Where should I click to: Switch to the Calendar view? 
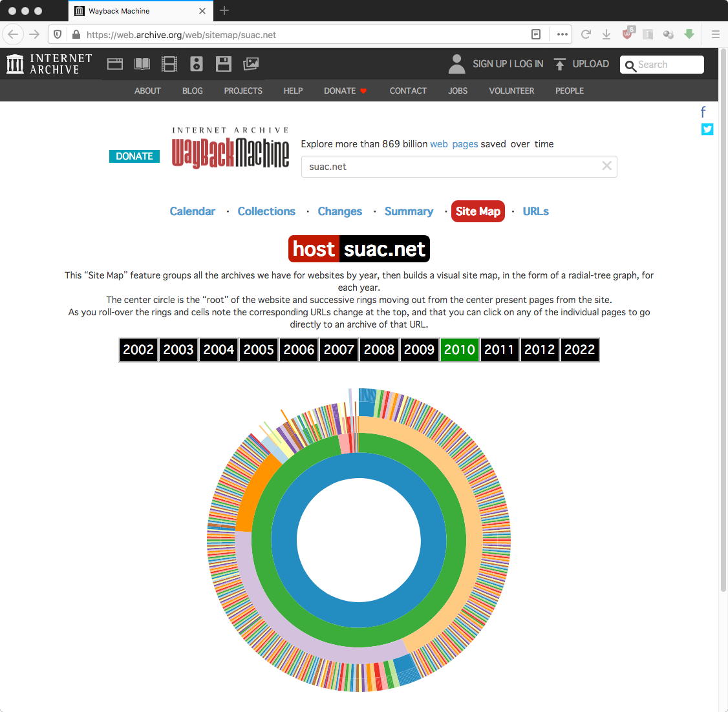[192, 211]
